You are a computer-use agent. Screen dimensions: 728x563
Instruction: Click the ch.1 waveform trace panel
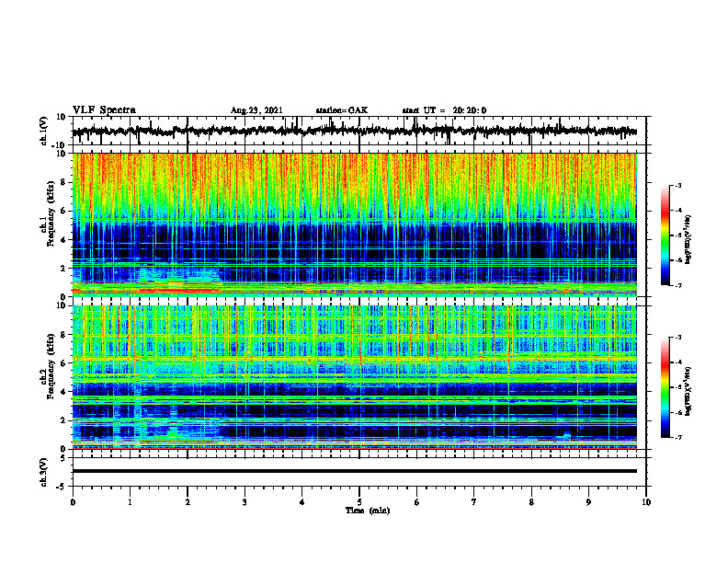click(x=359, y=131)
